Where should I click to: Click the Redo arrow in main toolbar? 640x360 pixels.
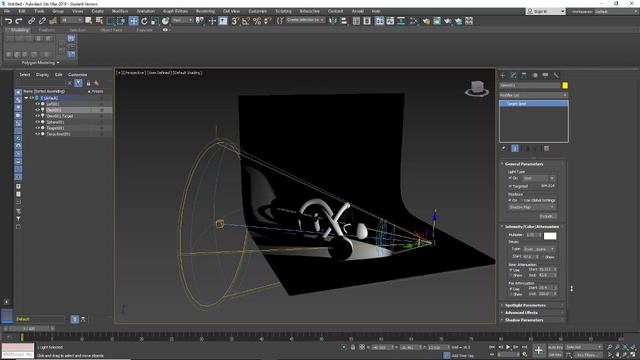point(19,21)
